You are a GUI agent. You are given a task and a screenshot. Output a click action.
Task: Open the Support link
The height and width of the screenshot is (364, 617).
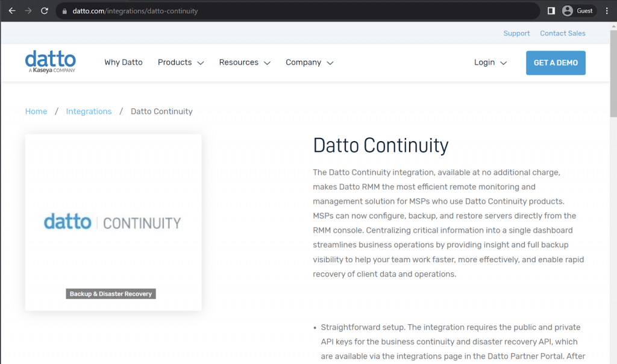(x=516, y=34)
